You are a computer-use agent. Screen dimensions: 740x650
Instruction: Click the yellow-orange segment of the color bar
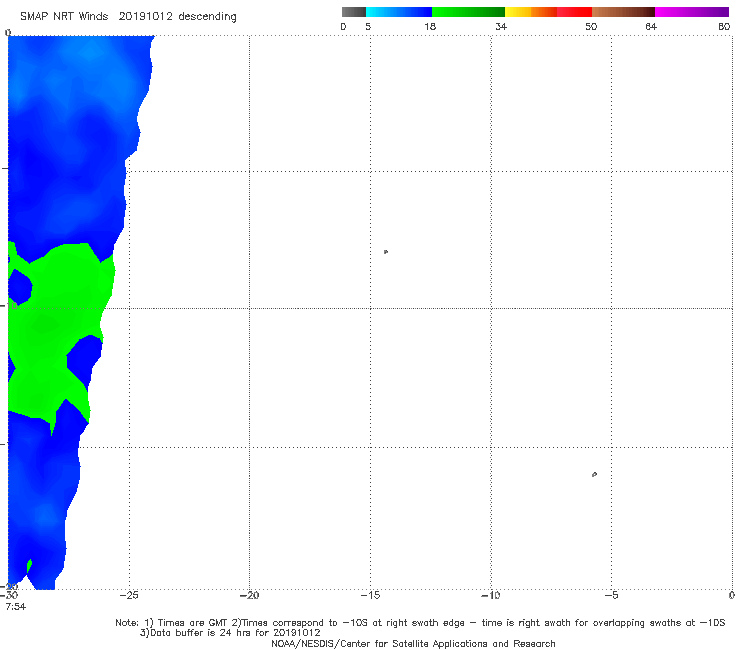(531, 12)
